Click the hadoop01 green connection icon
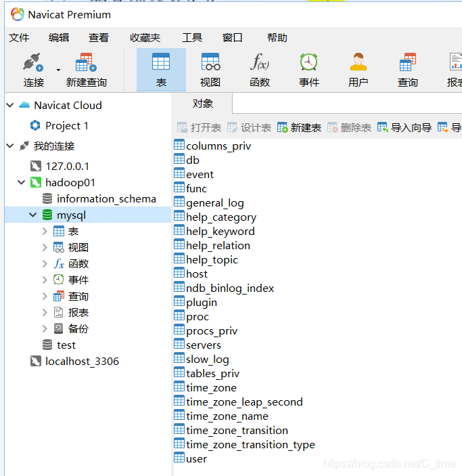The width and height of the screenshot is (462, 476). click(x=36, y=182)
